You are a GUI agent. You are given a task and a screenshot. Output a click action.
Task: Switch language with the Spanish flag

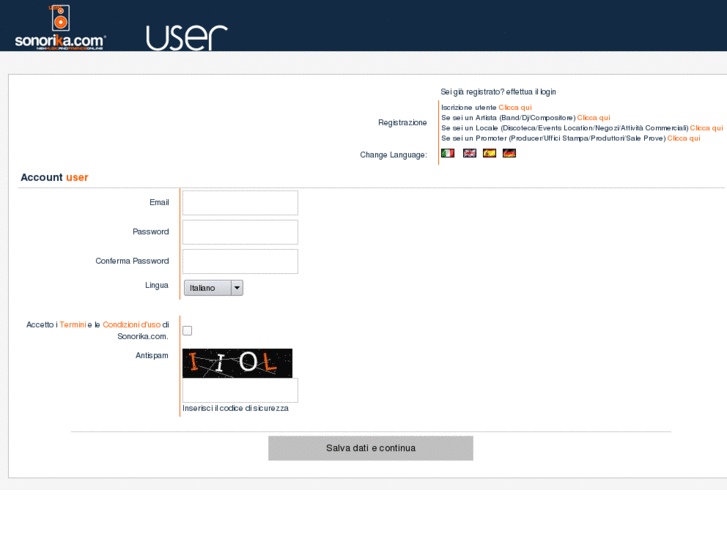489,153
